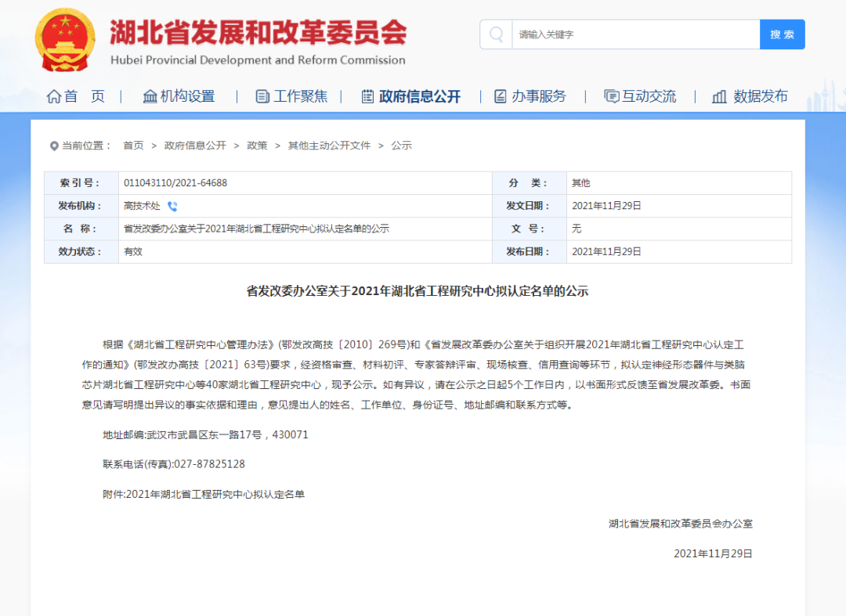The height and width of the screenshot is (616, 846).
Task: Click the 发文日期 label cell
Action: point(530,206)
